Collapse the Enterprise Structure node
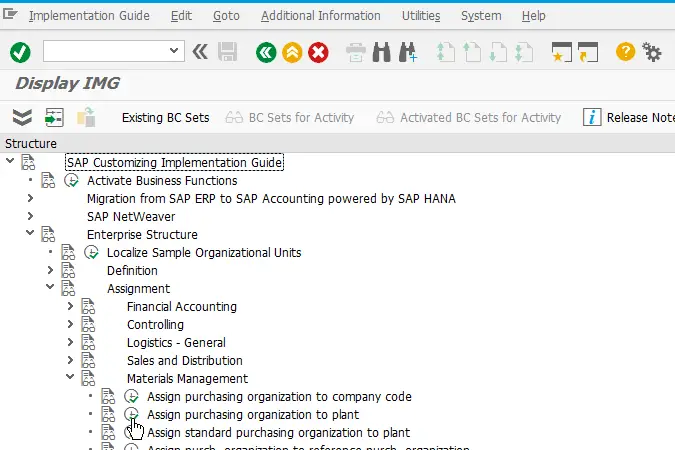Image resolution: width=675 pixels, height=450 pixels. 30,233
